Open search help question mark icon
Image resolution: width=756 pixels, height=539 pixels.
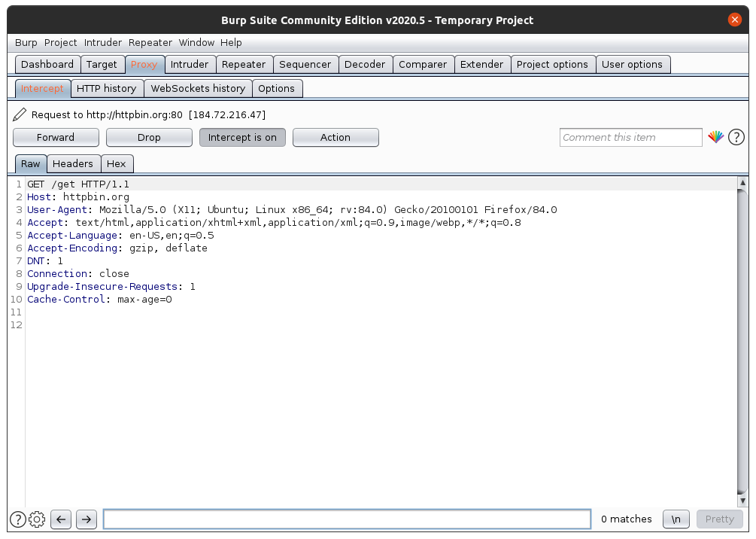[17, 519]
